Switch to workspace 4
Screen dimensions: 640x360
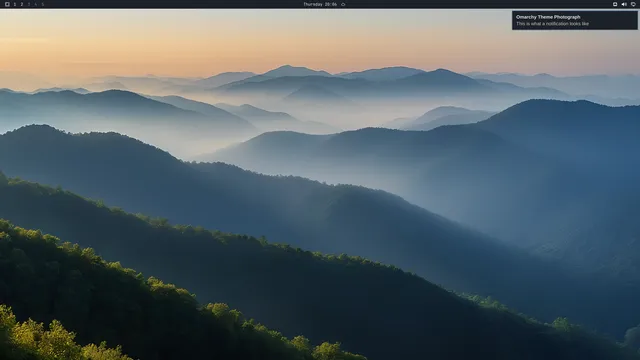pos(36,4)
